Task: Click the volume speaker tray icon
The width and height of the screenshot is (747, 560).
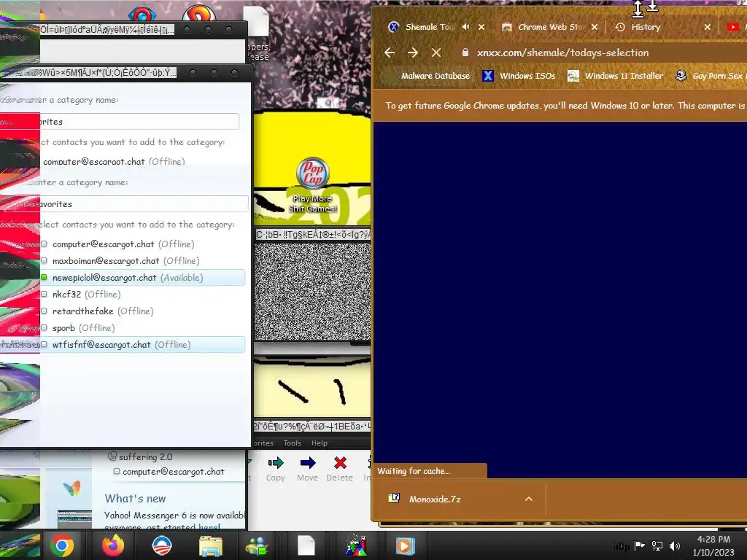Action: pyautogui.click(x=675, y=545)
